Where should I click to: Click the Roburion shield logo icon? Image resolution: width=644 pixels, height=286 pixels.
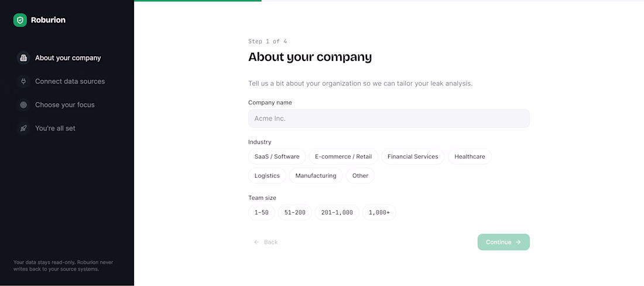coord(20,20)
